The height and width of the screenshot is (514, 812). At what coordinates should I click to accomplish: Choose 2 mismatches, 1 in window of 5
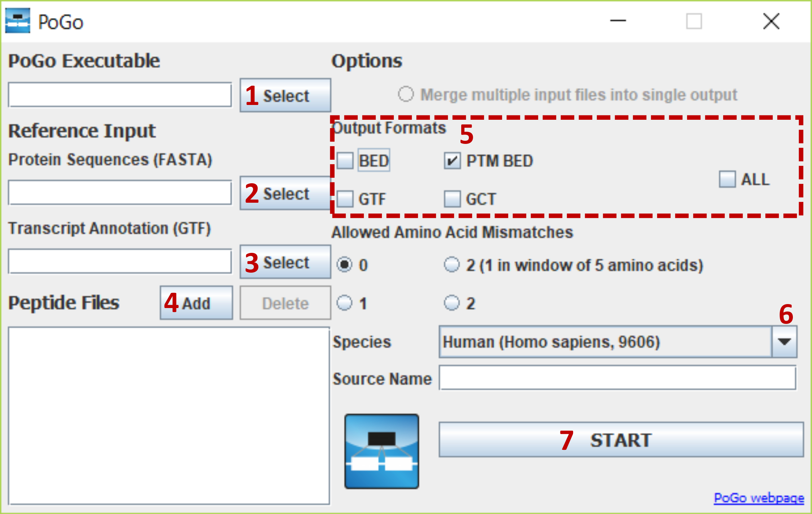[451, 265]
